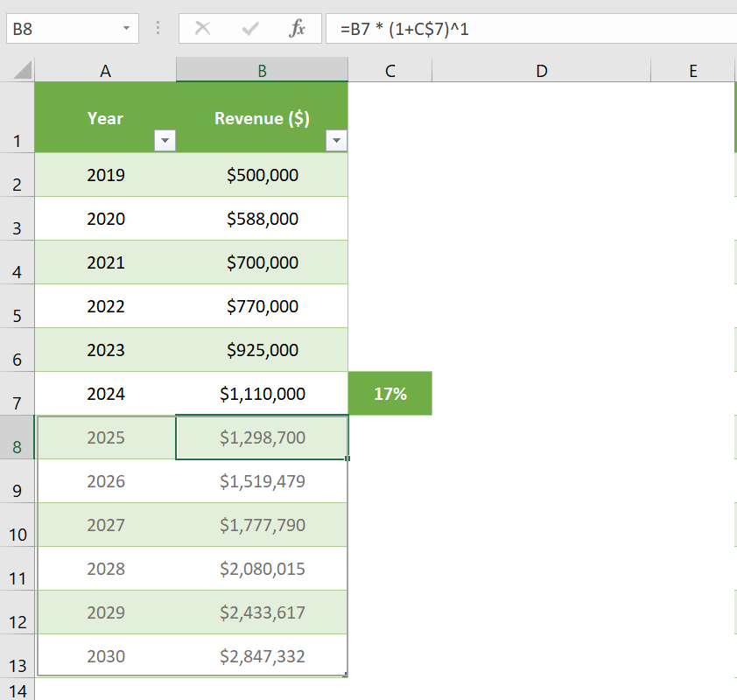Click the Insert Function (fx) icon
The height and width of the screenshot is (700, 737).
pyautogui.click(x=298, y=28)
